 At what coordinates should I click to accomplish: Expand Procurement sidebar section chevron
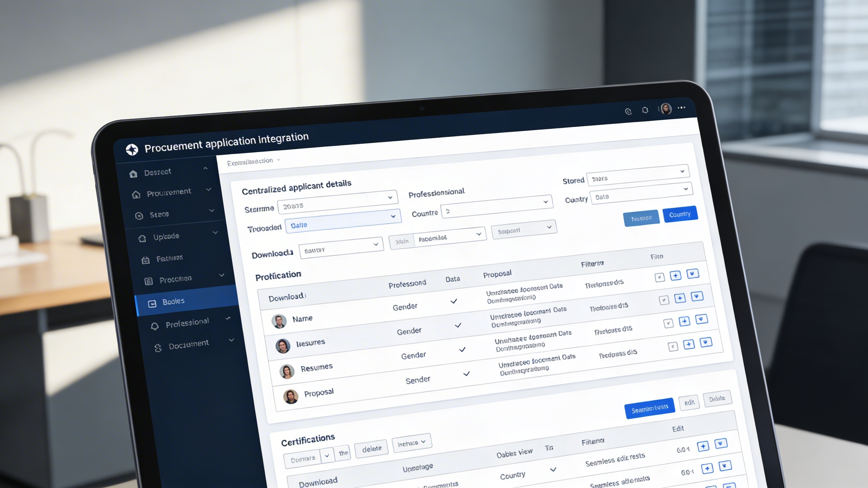[x=209, y=189]
